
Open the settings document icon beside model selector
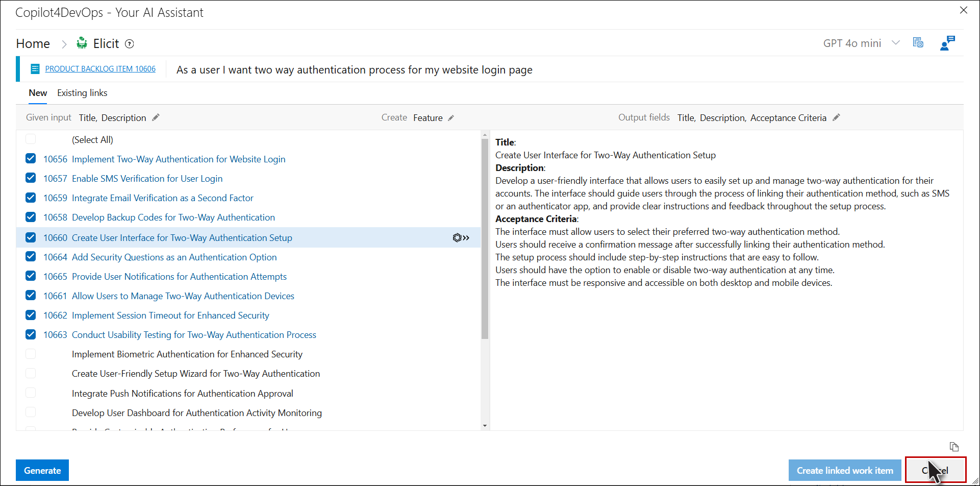918,43
